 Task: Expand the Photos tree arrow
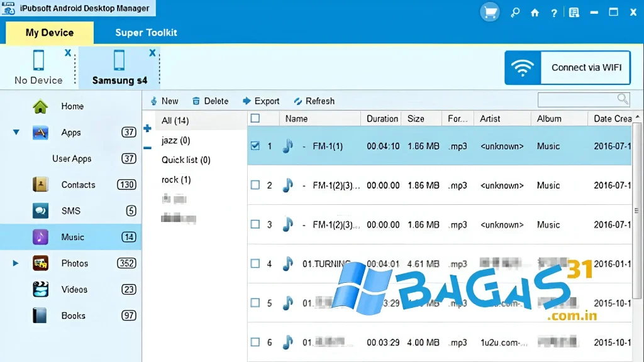pos(16,263)
